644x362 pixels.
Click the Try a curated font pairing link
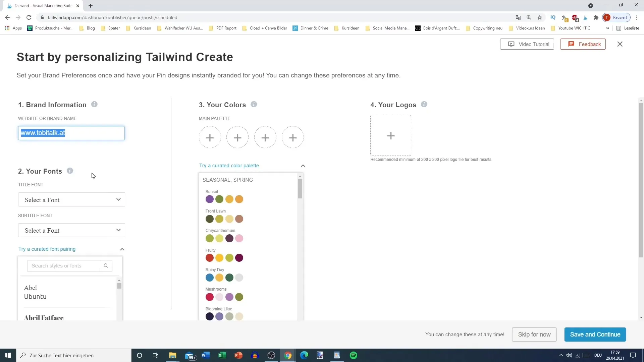[x=47, y=249]
